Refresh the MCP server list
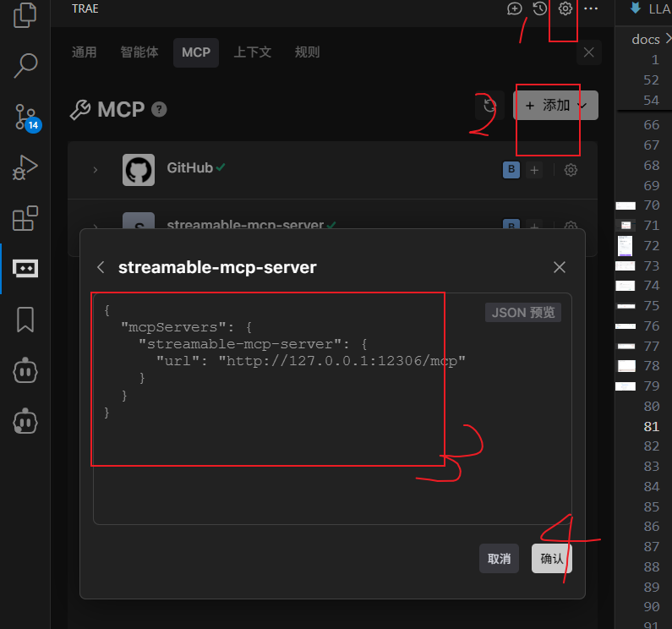Image resolution: width=672 pixels, height=629 pixels. 489,105
